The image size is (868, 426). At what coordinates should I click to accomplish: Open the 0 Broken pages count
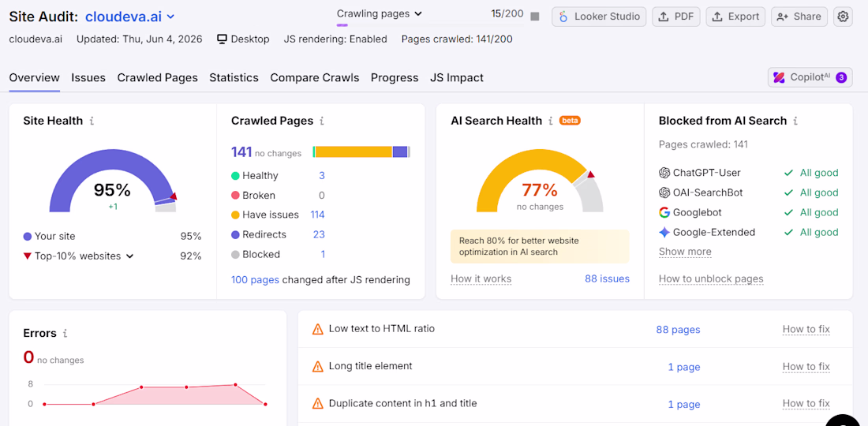[322, 196]
